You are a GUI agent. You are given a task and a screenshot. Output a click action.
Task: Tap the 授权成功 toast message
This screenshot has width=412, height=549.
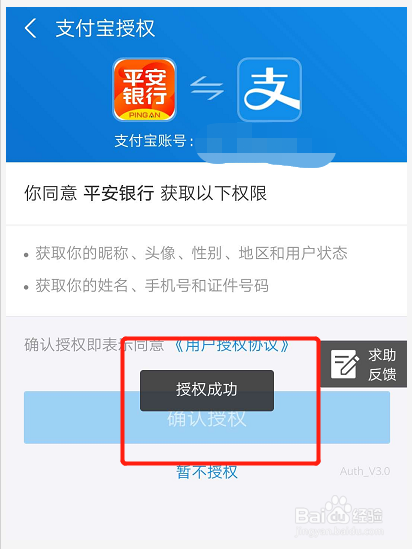click(x=207, y=390)
